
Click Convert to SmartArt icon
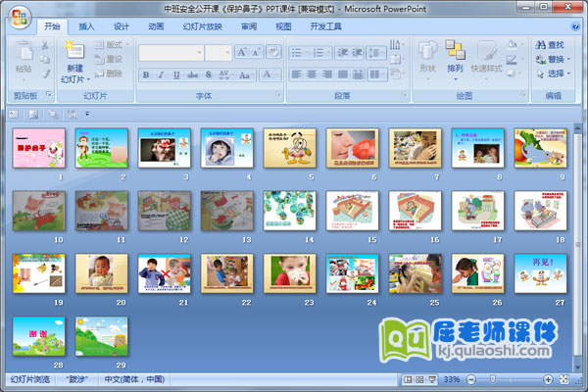pos(397,73)
